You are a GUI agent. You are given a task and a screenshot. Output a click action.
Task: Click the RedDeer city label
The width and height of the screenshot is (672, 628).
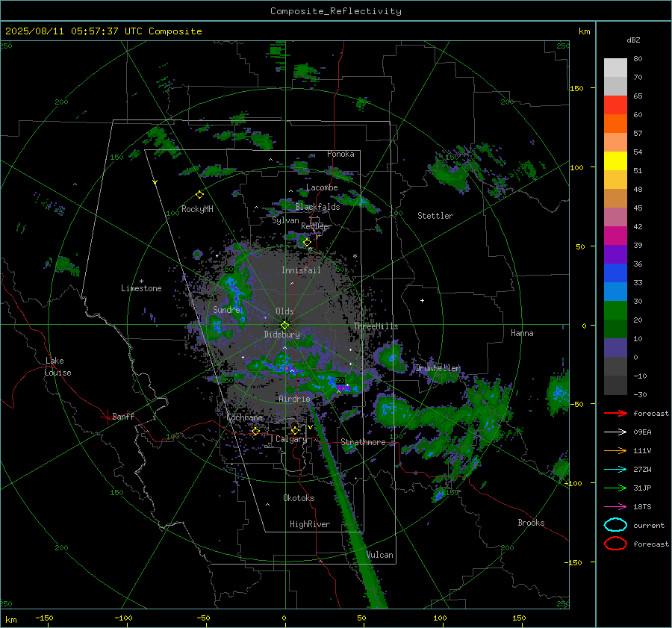click(317, 226)
